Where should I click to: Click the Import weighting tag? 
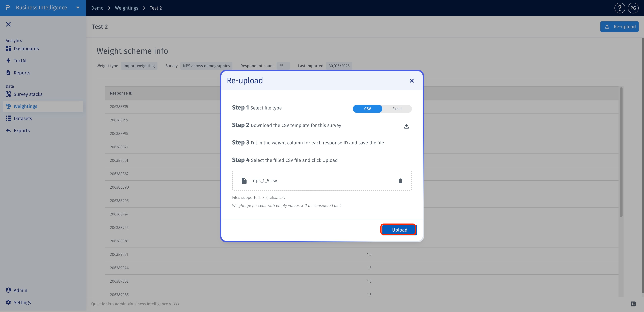(x=139, y=66)
